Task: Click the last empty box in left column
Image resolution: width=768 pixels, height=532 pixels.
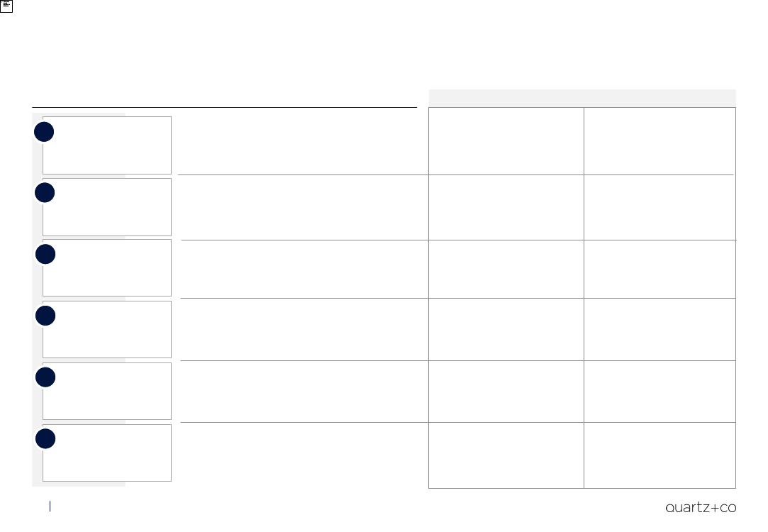Action: click(107, 453)
